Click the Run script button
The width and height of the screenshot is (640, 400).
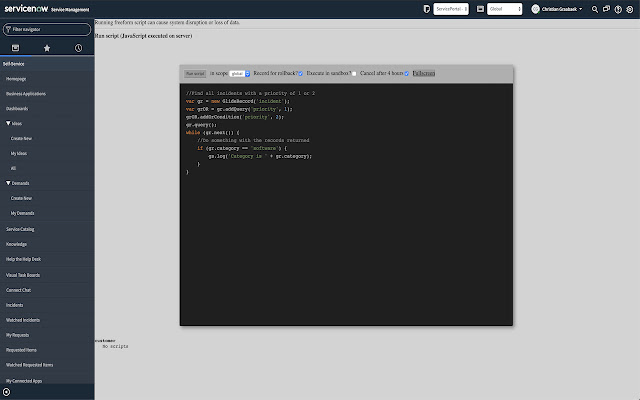pyautogui.click(x=195, y=73)
